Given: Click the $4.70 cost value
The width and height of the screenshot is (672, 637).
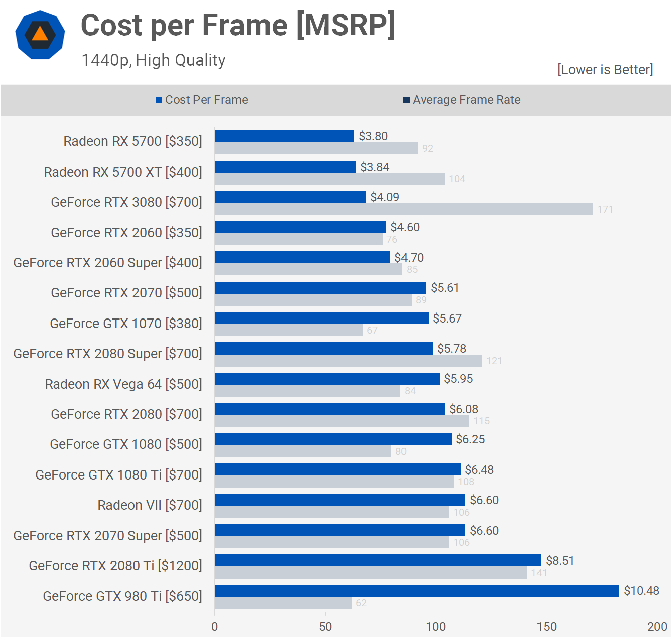Looking at the screenshot, I should 409,258.
